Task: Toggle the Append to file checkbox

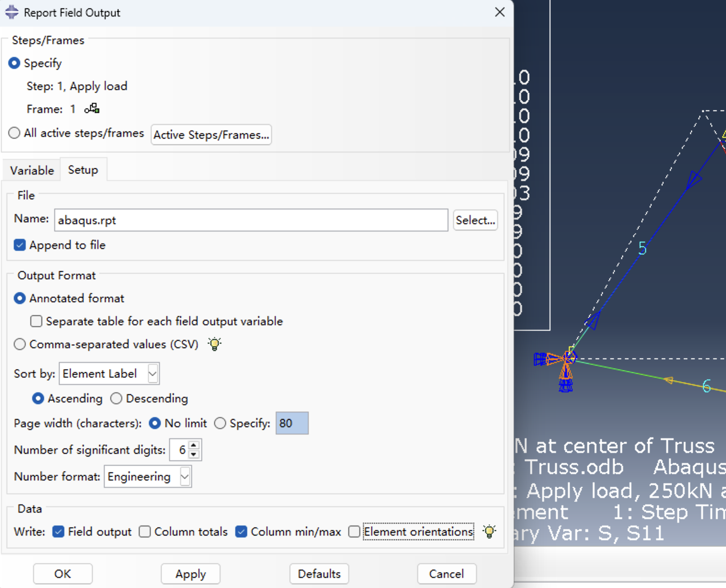Action: [x=20, y=245]
